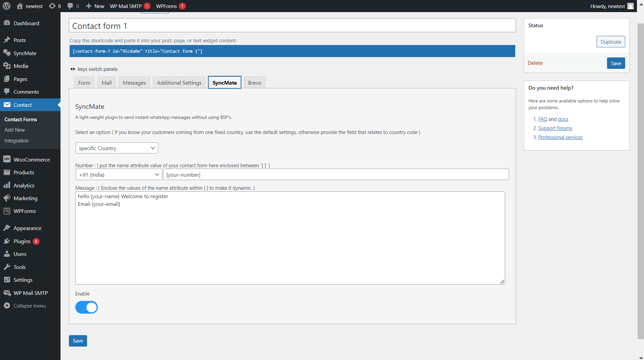Click the Duplicate button
Viewport: 644px width, 360px height.
coord(611,42)
